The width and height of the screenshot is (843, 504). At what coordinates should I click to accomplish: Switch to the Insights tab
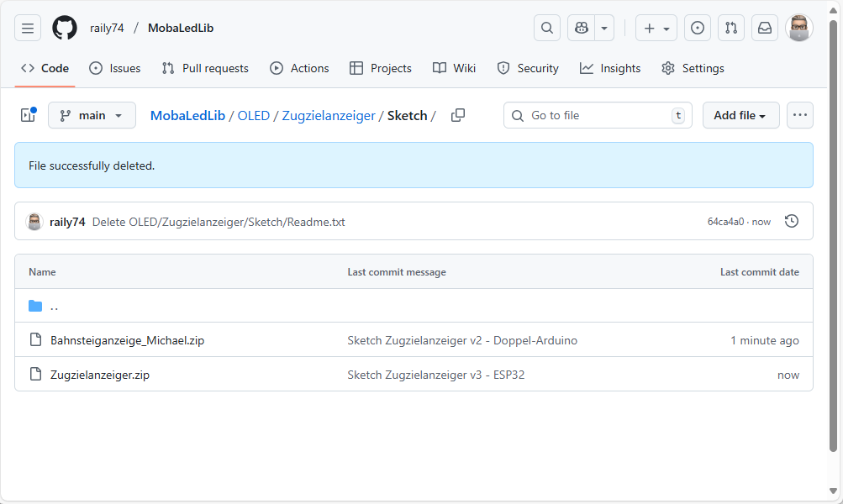(610, 68)
